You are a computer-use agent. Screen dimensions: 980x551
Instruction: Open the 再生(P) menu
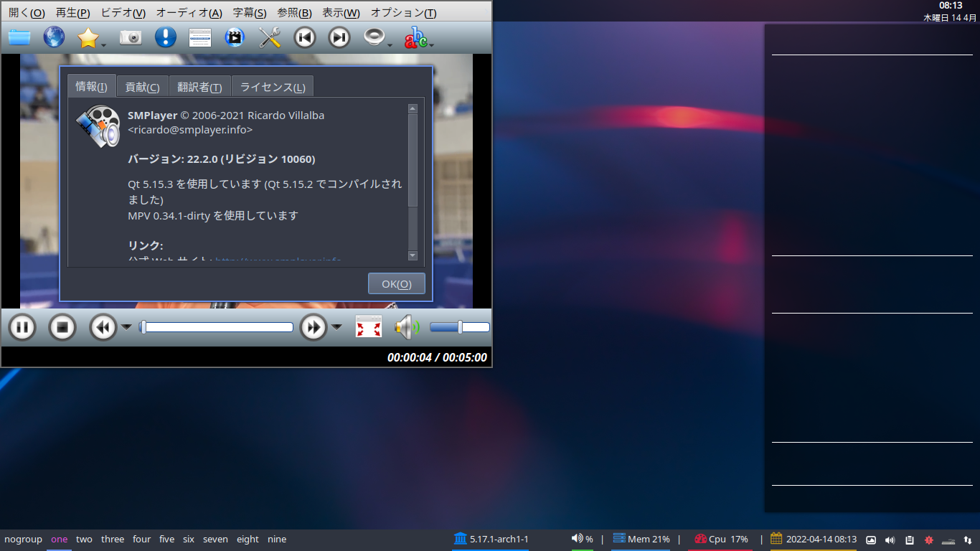point(73,13)
